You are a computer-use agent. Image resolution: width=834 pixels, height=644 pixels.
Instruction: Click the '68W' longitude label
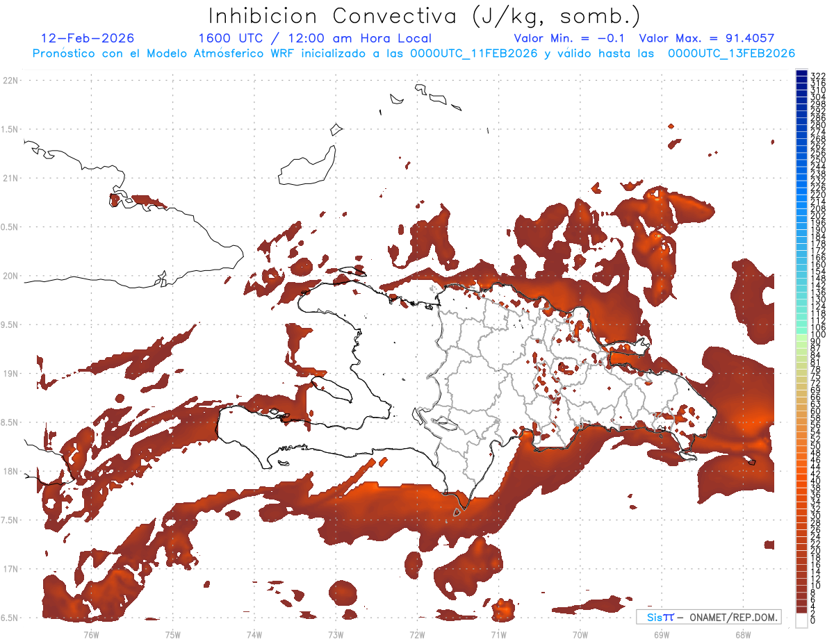[x=742, y=634]
